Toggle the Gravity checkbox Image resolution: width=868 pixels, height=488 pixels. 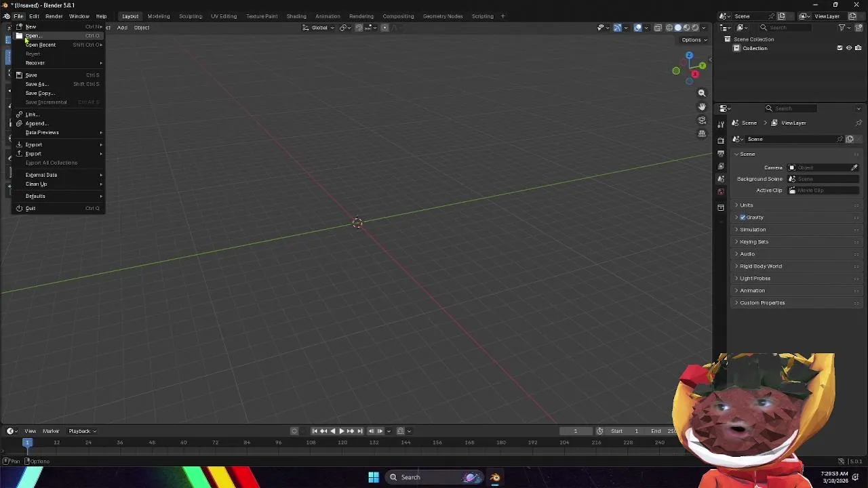coord(743,218)
